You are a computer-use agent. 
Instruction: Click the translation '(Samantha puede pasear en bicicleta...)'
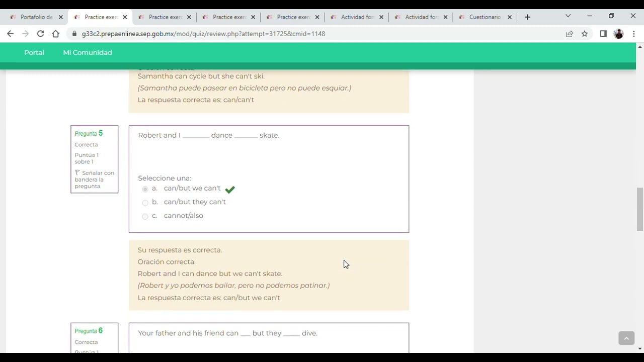tap(245, 88)
